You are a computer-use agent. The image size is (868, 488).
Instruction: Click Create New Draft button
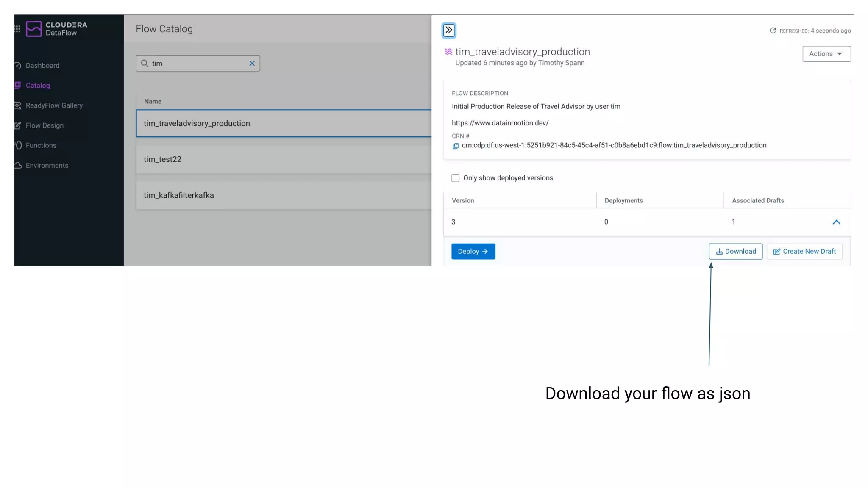point(804,252)
